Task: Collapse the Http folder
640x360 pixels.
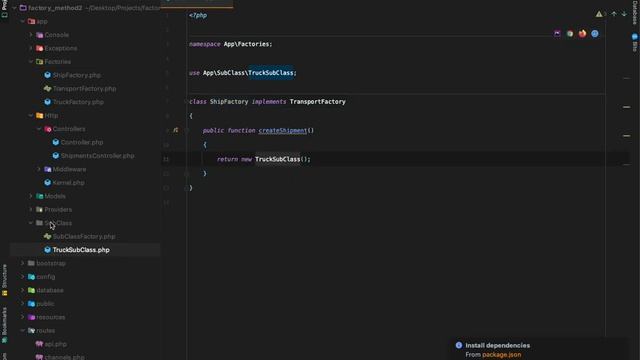Action: click(31, 116)
